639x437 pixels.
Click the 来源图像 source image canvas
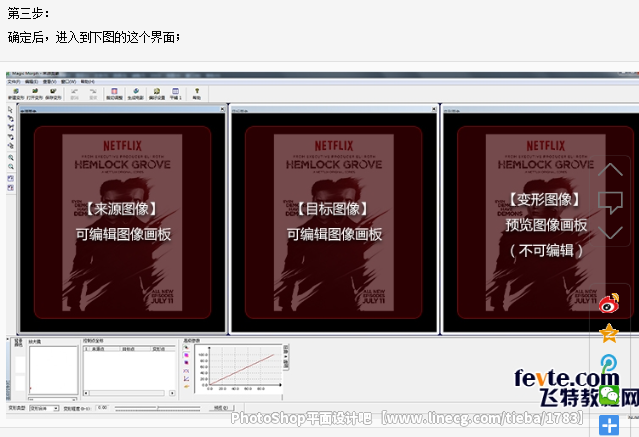coord(122,223)
